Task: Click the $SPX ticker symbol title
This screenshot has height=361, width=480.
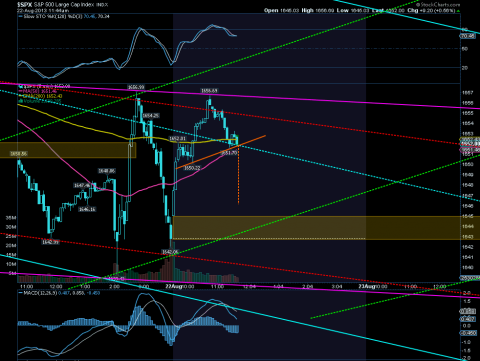Action: [25, 4]
